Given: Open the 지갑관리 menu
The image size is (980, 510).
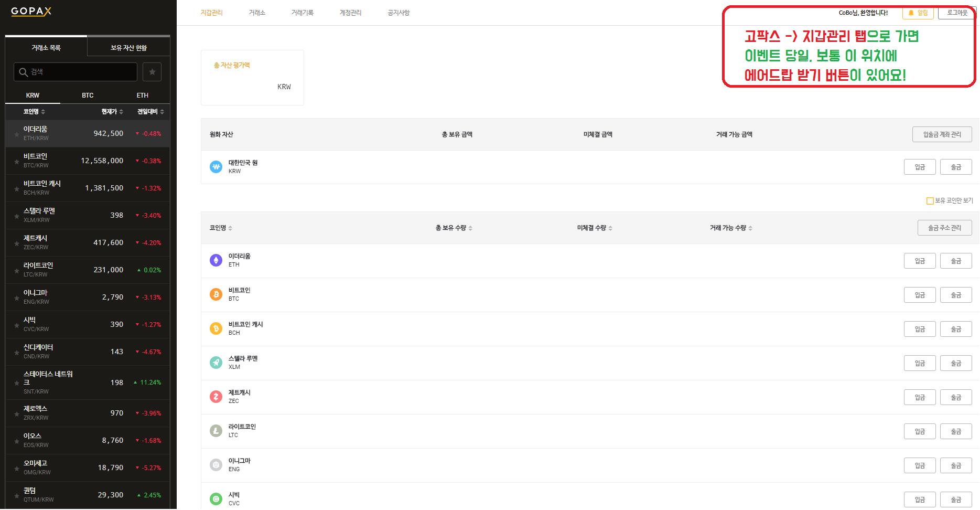Looking at the screenshot, I should (x=212, y=13).
